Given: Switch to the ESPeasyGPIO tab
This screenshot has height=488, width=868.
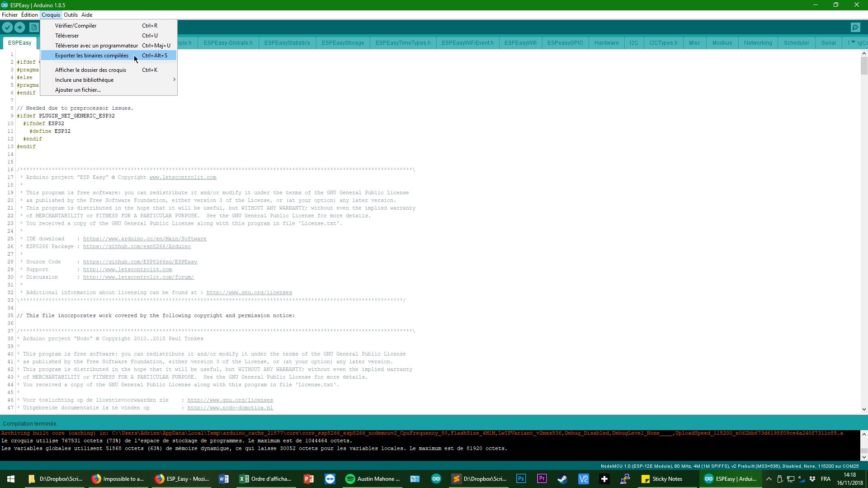Looking at the screenshot, I should tap(565, 43).
